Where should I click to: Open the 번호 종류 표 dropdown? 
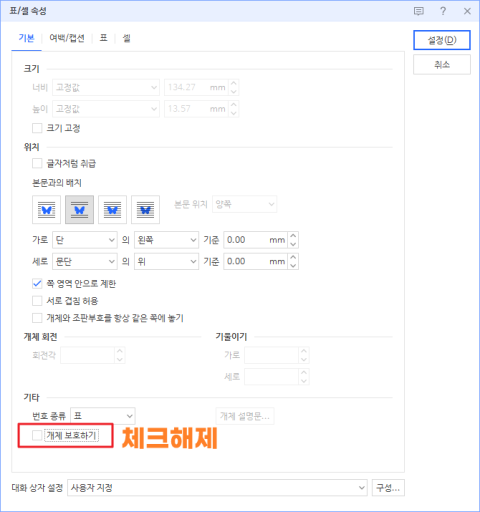coord(103,416)
